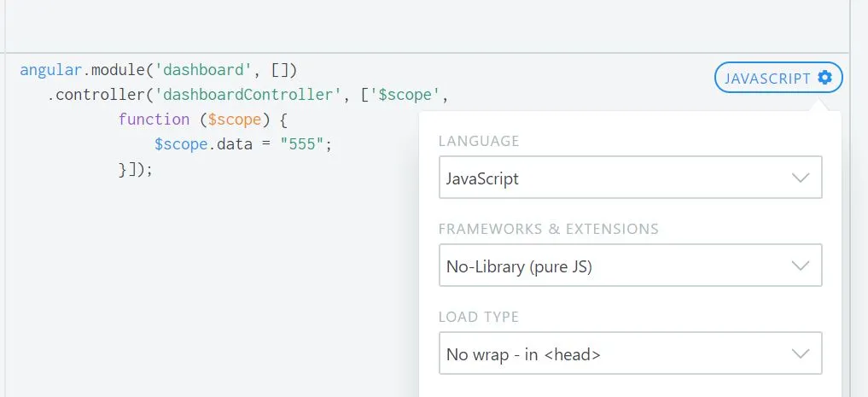Viewport: 868px width, 397px height.
Task: Click the function keyword in the editor
Action: [154, 119]
